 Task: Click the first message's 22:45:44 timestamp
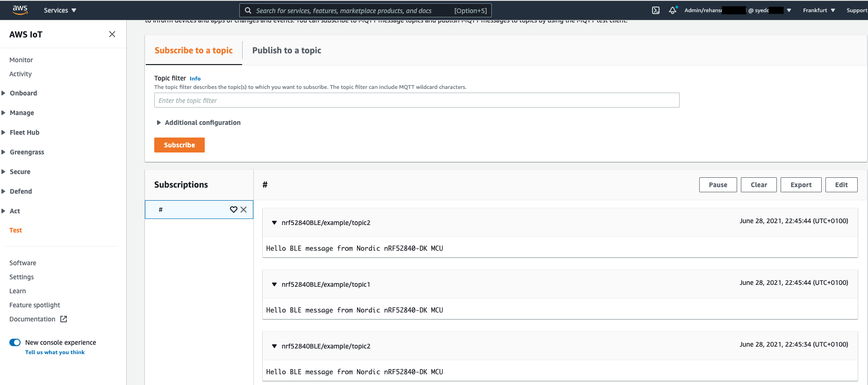tap(794, 221)
